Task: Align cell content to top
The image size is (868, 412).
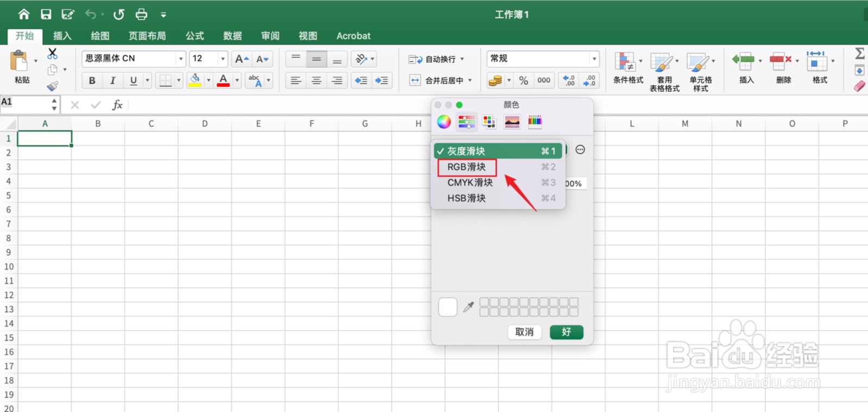Action: 296,59
